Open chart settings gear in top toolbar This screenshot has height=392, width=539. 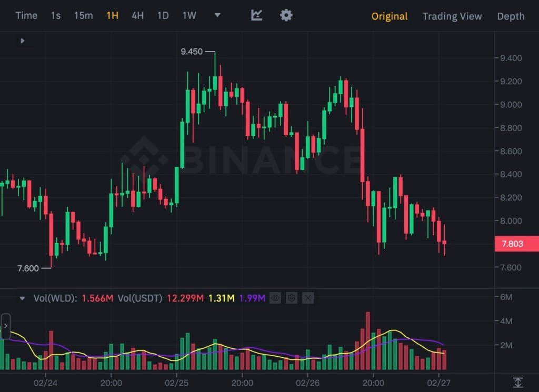(286, 15)
